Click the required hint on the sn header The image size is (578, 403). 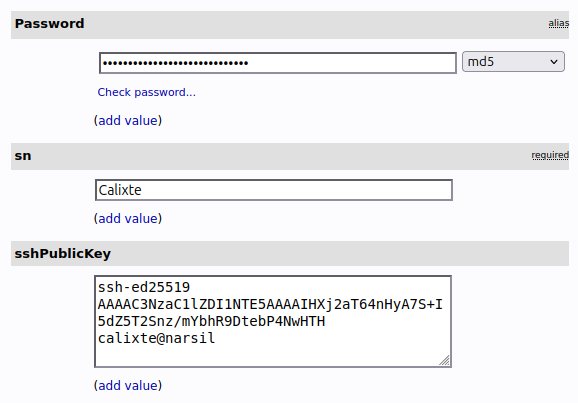click(x=550, y=155)
